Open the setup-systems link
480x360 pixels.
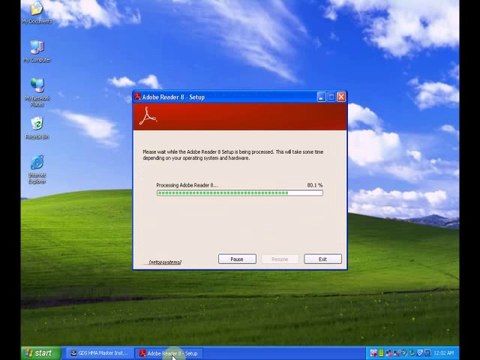click(x=165, y=262)
